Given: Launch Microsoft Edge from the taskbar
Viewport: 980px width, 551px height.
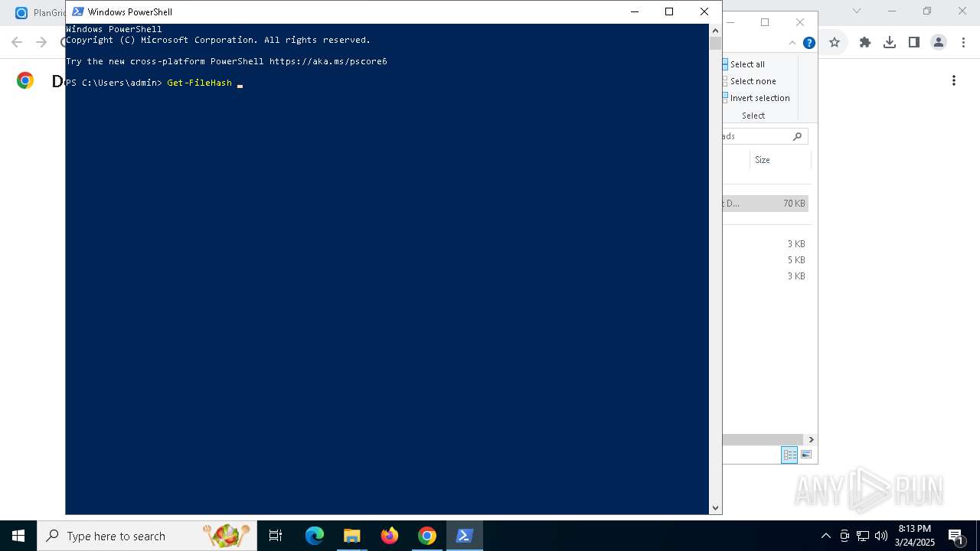Looking at the screenshot, I should (x=315, y=536).
